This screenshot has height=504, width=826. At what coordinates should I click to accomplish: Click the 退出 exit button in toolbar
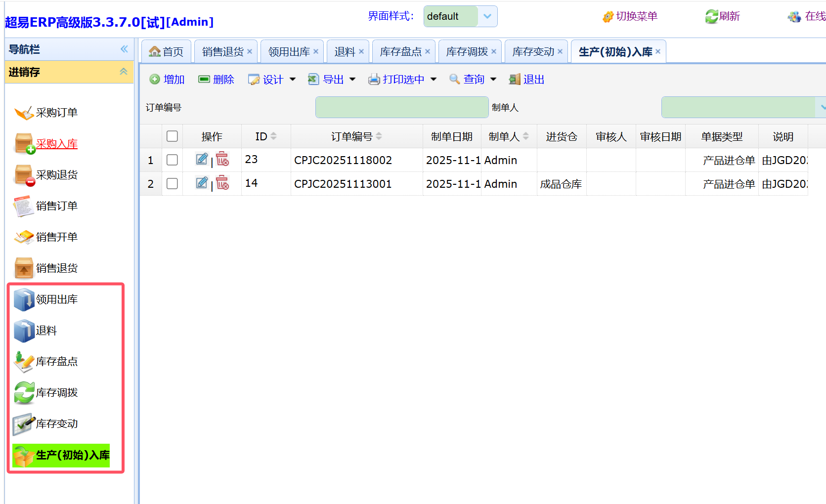pos(527,80)
